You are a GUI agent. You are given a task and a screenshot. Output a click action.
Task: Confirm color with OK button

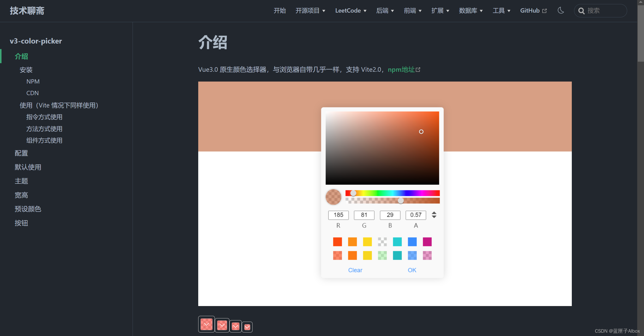point(412,270)
